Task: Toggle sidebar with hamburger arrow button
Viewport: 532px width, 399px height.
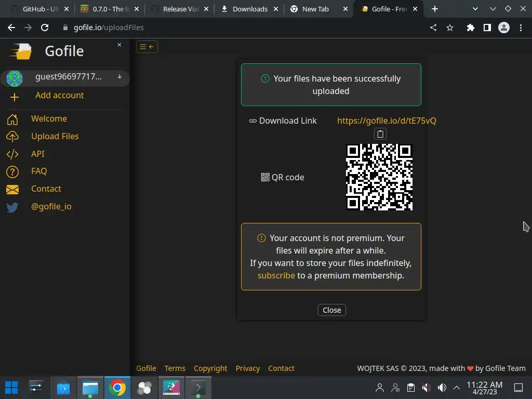Action: pyautogui.click(x=147, y=47)
